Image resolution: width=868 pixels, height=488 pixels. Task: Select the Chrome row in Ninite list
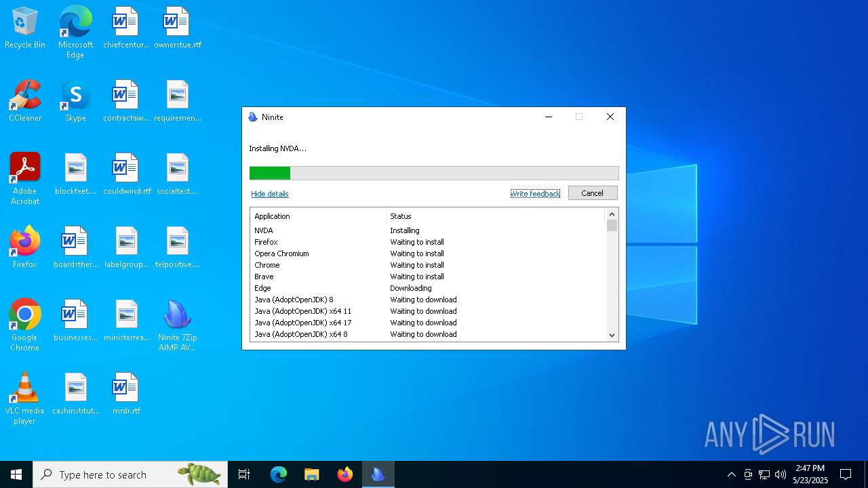(x=427, y=265)
